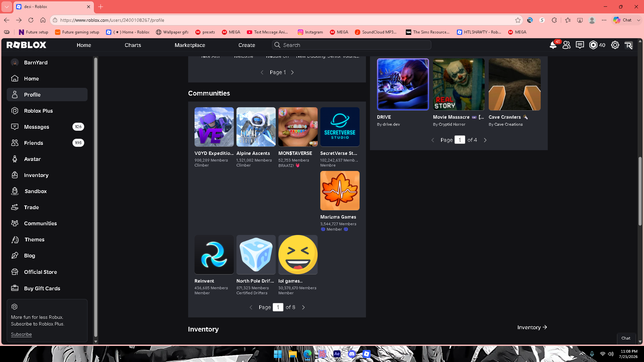The width and height of the screenshot is (644, 362).
Task: Open the Inventory arrow link
Action: 532,327
